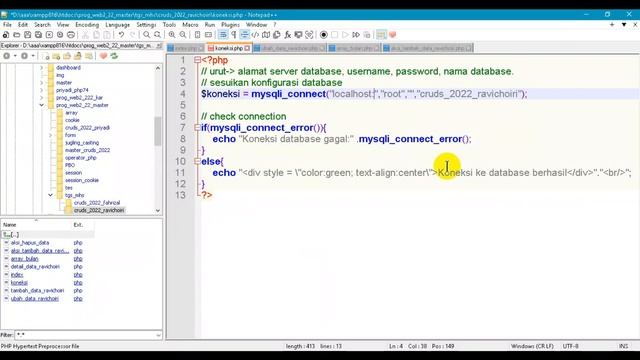
Task: Click the Print toolbar icon
Action: click(x=71, y=35)
